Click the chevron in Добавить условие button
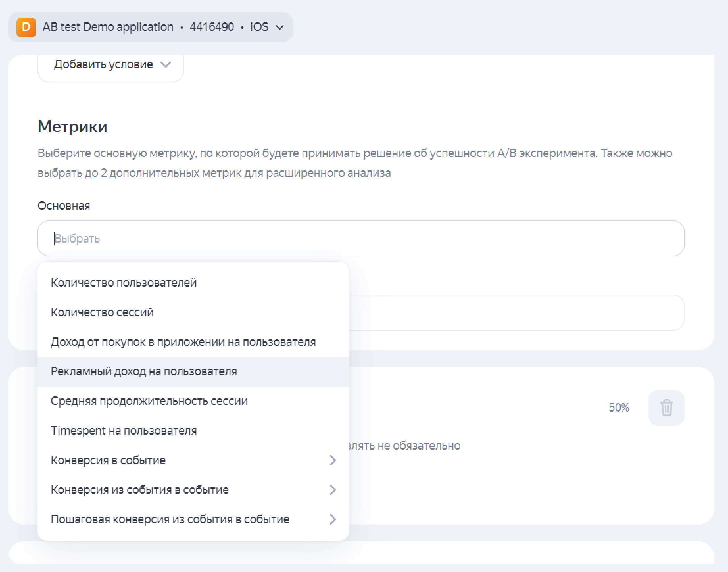Viewport: 728px width, 572px height. [166, 64]
